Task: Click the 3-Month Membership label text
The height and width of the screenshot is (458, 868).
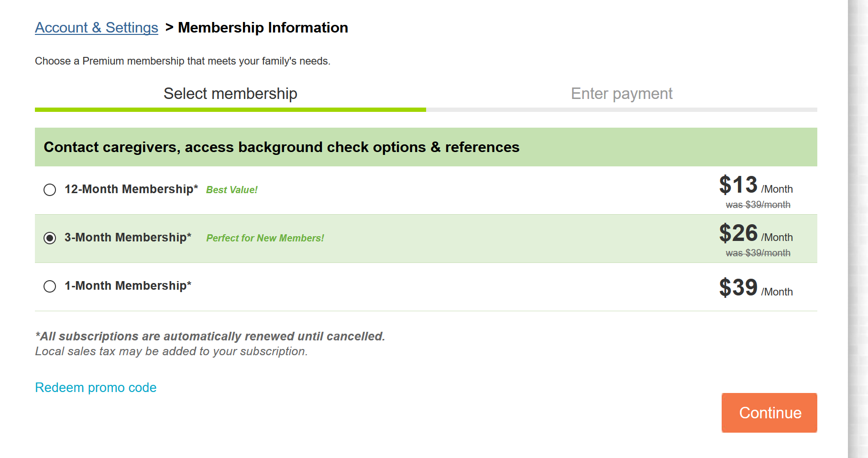Action: tap(128, 238)
